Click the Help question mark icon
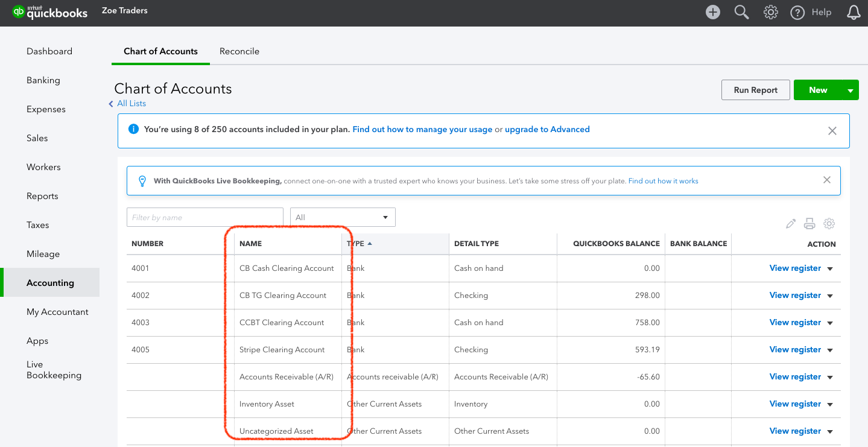 coord(797,13)
